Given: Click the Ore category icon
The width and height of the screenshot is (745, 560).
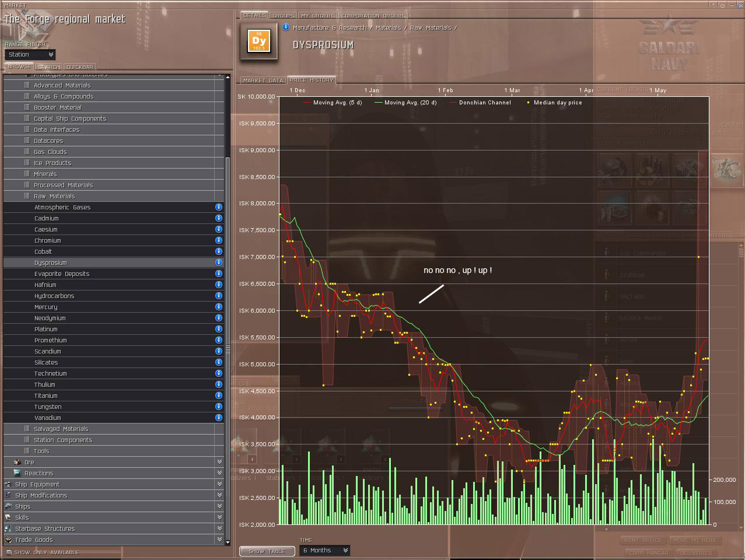Looking at the screenshot, I should click(x=17, y=462).
